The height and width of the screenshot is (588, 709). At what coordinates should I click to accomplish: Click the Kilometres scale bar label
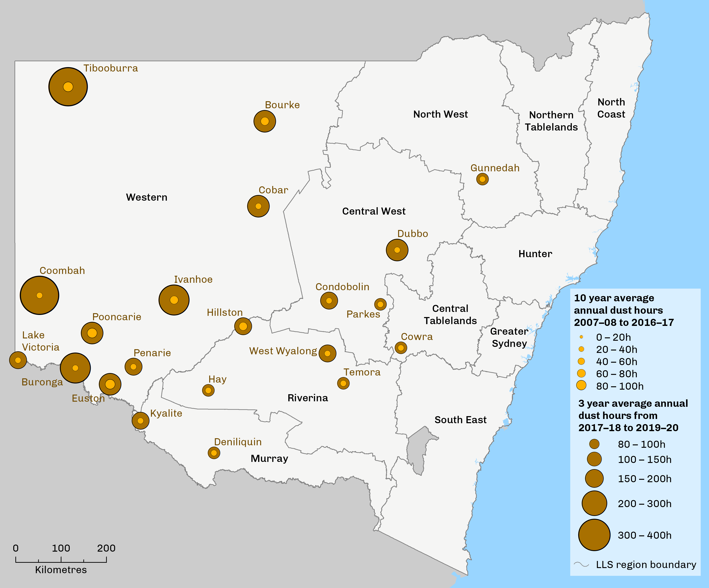pos(61,570)
